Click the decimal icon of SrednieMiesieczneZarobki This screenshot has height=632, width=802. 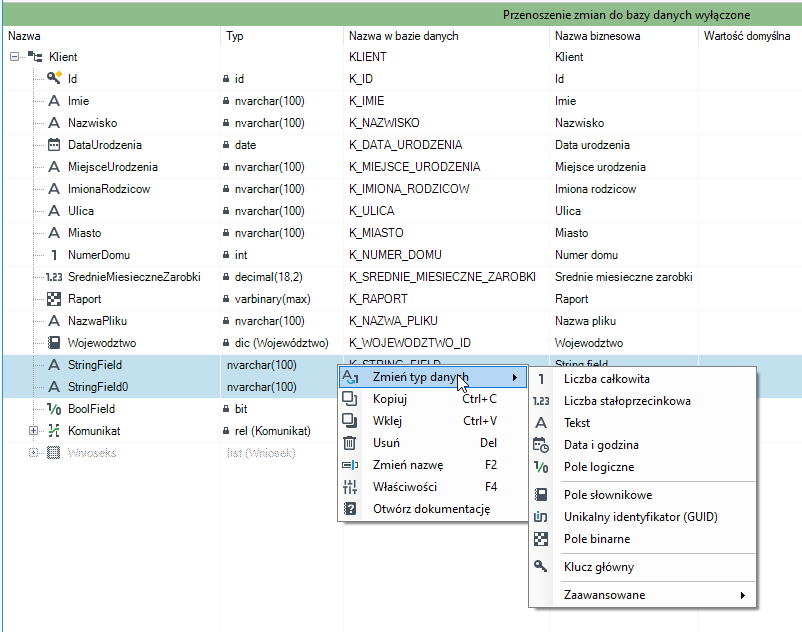[x=54, y=277]
